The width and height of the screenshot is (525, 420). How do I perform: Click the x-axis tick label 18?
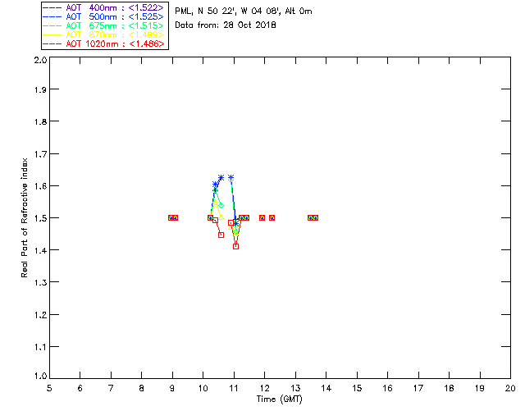[450, 388]
